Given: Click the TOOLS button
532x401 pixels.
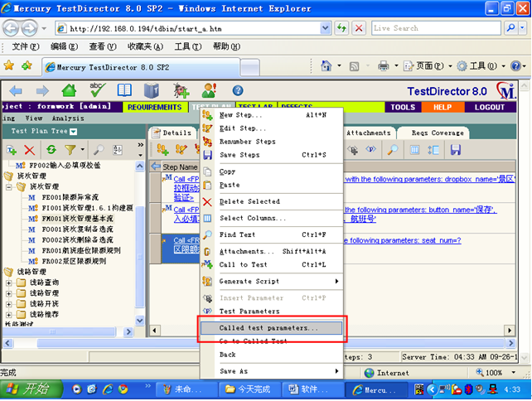Looking at the screenshot, I should (403, 107).
